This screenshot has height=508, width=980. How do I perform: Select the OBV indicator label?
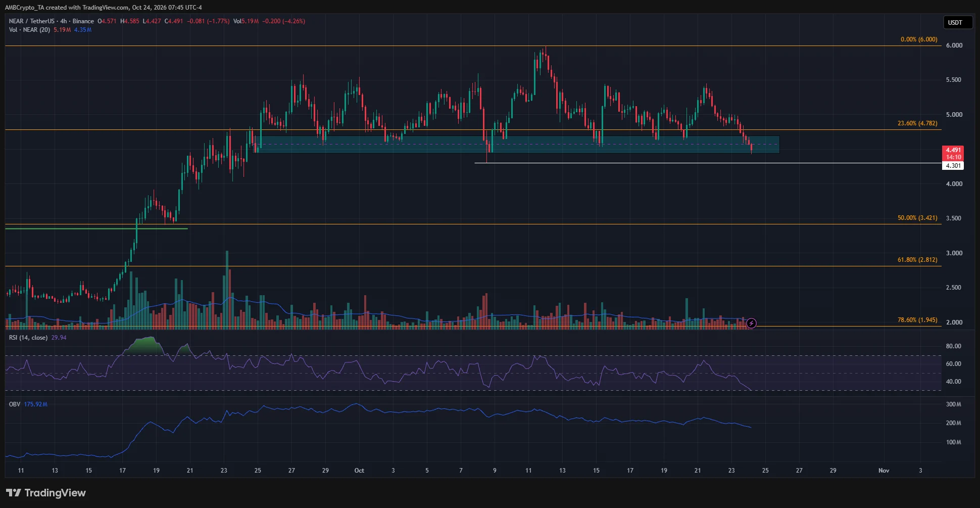tap(15, 404)
